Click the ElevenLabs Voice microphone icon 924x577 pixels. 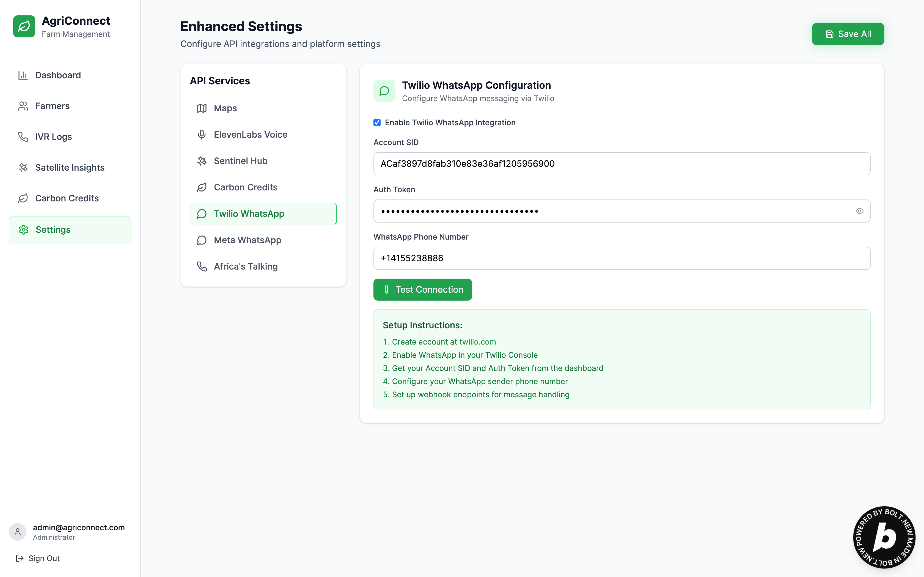(202, 135)
